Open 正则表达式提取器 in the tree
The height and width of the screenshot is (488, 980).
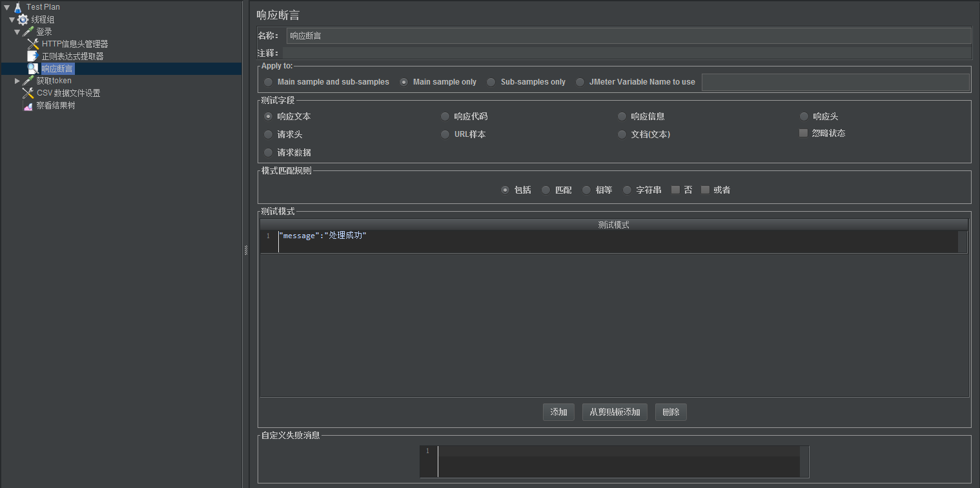click(72, 56)
